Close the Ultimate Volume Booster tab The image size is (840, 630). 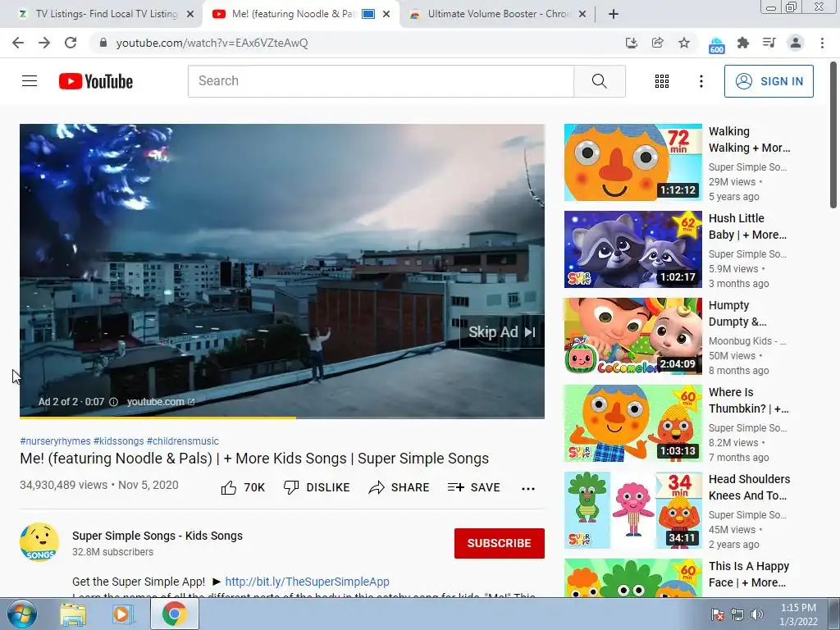click(582, 14)
